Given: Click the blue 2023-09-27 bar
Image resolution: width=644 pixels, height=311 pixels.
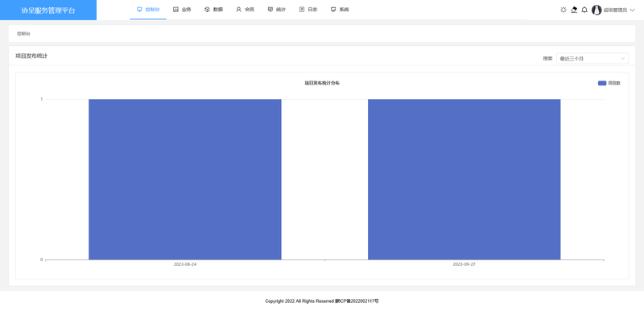Looking at the screenshot, I should 464,180.
